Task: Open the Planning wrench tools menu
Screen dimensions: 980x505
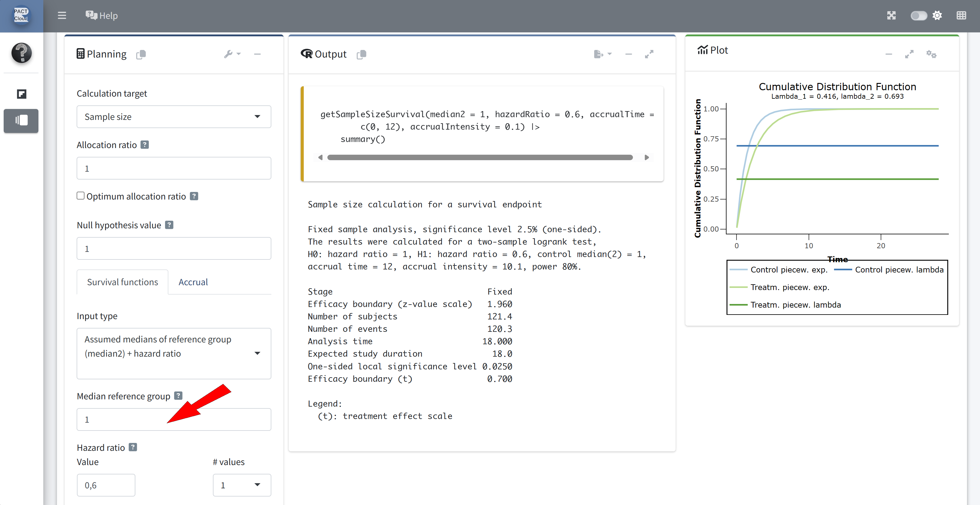Action: point(232,54)
